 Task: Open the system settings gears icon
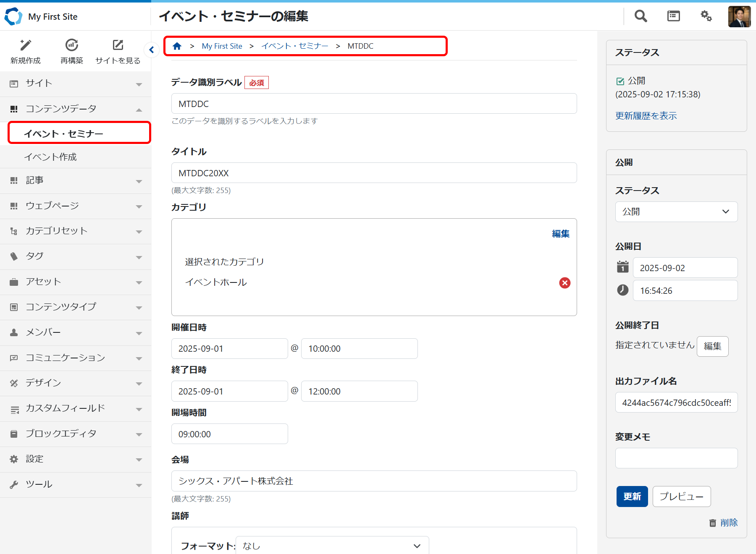point(706,16)
